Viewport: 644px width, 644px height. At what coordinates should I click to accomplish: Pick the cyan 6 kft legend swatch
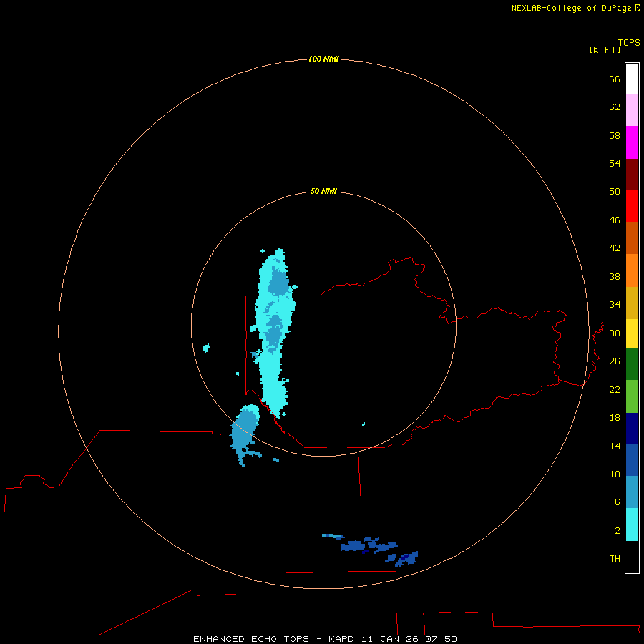(x=632, y=525)
